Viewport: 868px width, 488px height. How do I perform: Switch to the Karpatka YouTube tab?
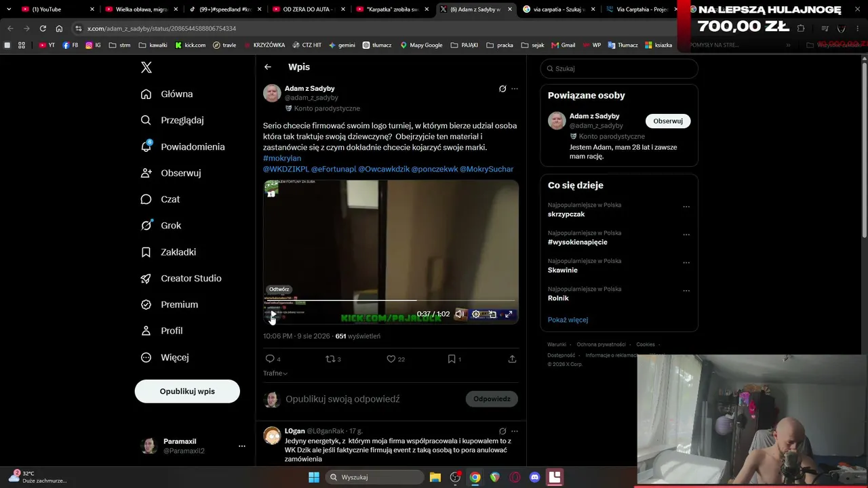point(391,9)
